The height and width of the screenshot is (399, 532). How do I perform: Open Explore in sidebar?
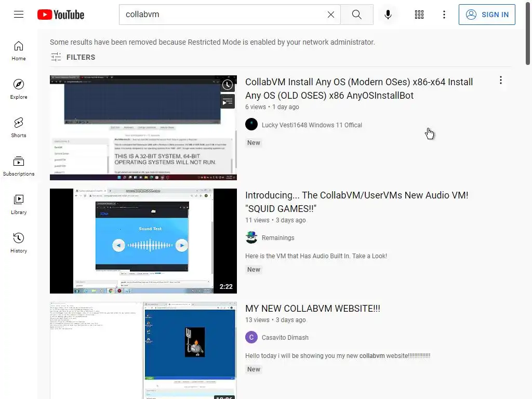pos(19,89)
